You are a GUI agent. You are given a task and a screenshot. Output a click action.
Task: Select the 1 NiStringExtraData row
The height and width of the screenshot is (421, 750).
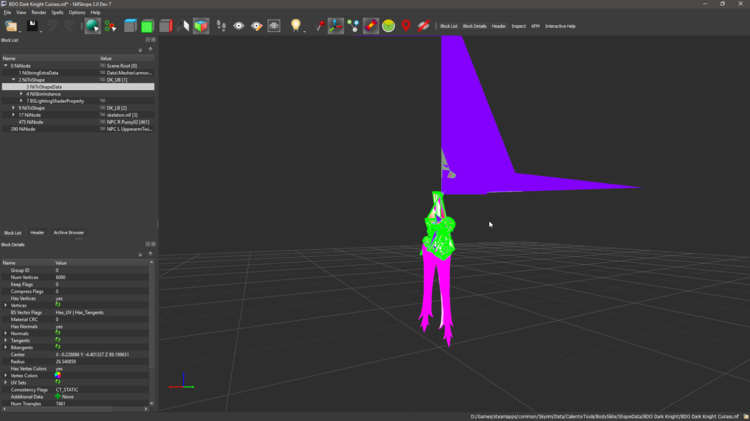[x=78, y=73]
